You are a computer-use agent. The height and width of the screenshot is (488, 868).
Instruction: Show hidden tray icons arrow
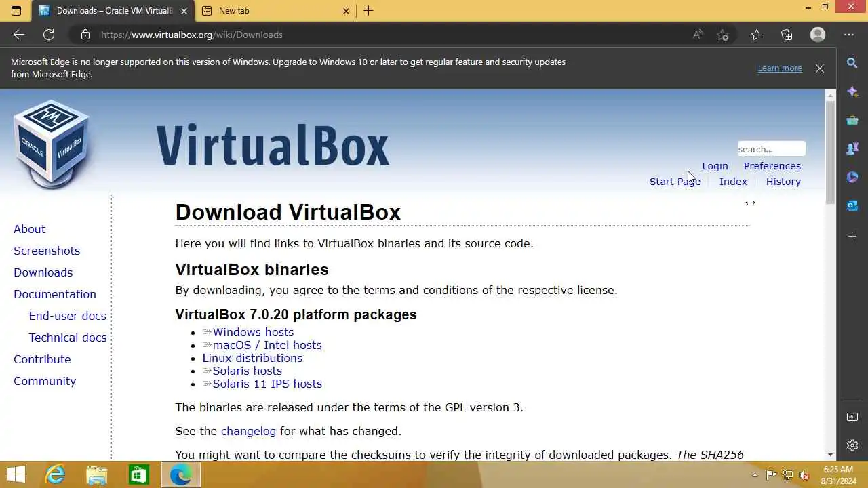tap(755, 475)
